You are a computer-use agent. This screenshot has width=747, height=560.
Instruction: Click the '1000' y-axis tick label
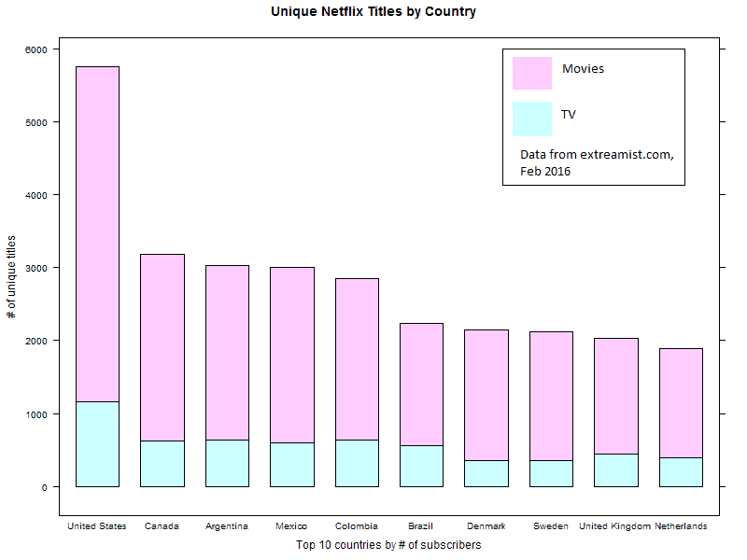point(36,414)
